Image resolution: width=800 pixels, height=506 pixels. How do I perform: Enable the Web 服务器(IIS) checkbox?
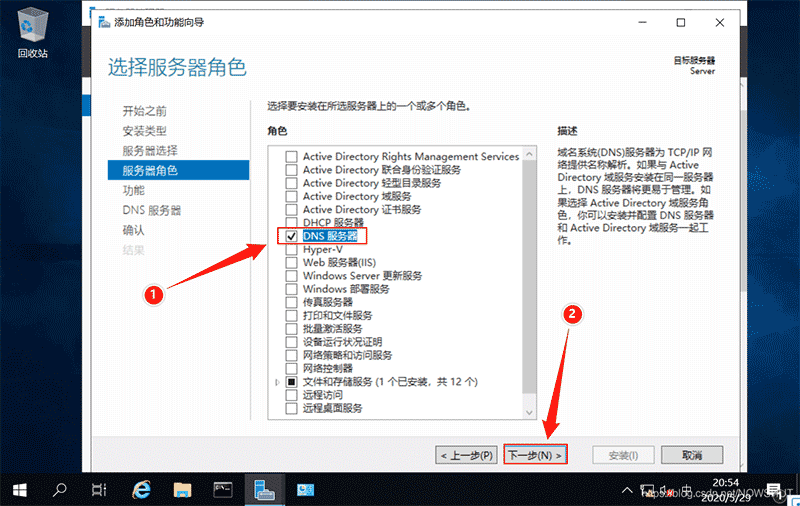coord(292,262)
